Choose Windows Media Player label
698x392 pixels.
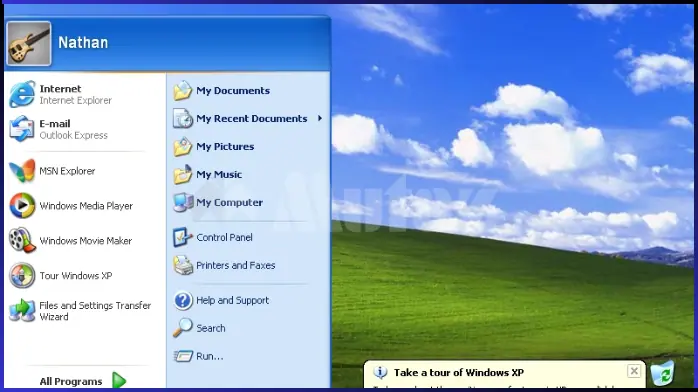[x=86, y=206]
